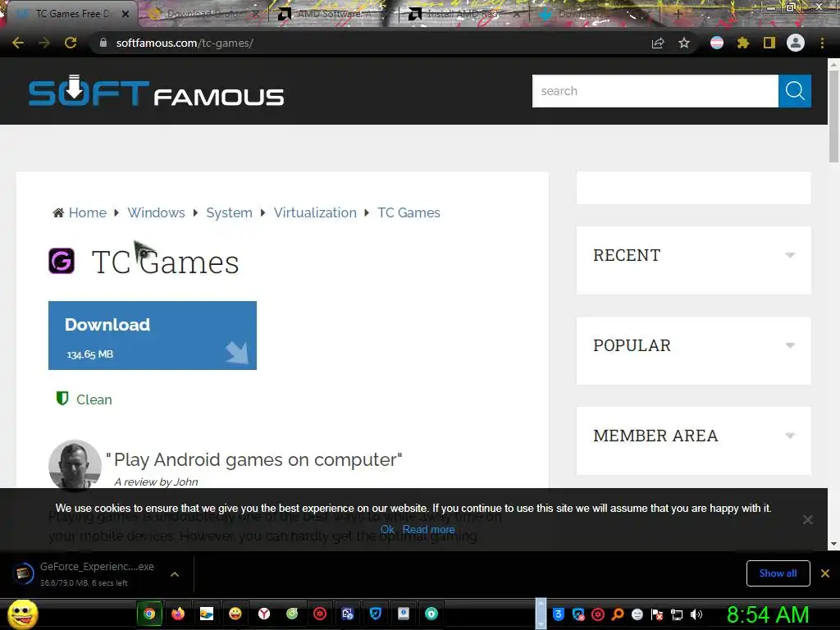Switch to the TC Games Free Download tab

click(x=72, y=14)
